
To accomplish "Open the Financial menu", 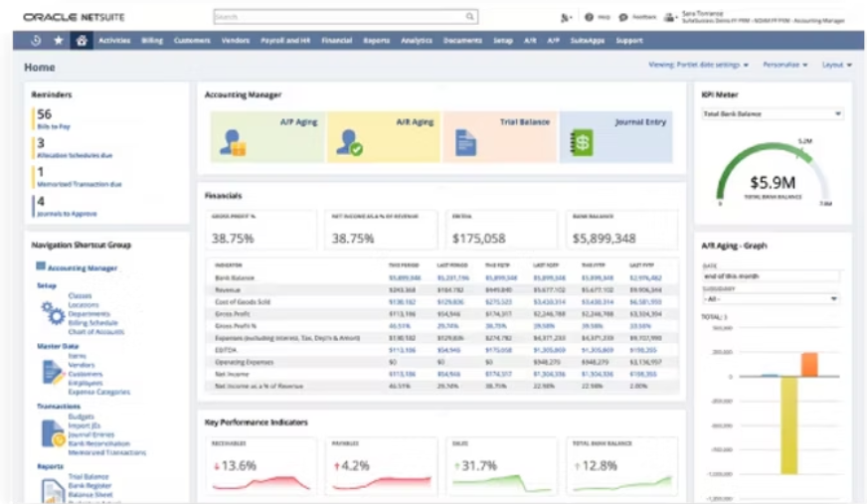I will tap(337, 41).
